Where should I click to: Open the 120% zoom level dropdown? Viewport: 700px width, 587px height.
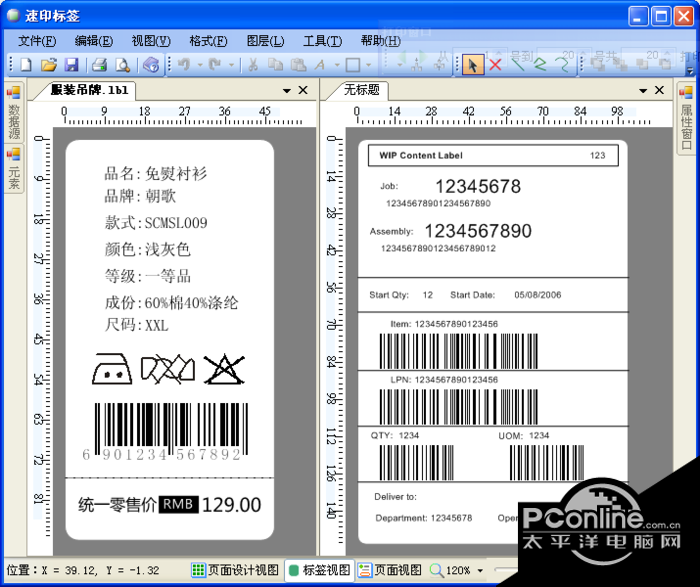tap(480, 570)
